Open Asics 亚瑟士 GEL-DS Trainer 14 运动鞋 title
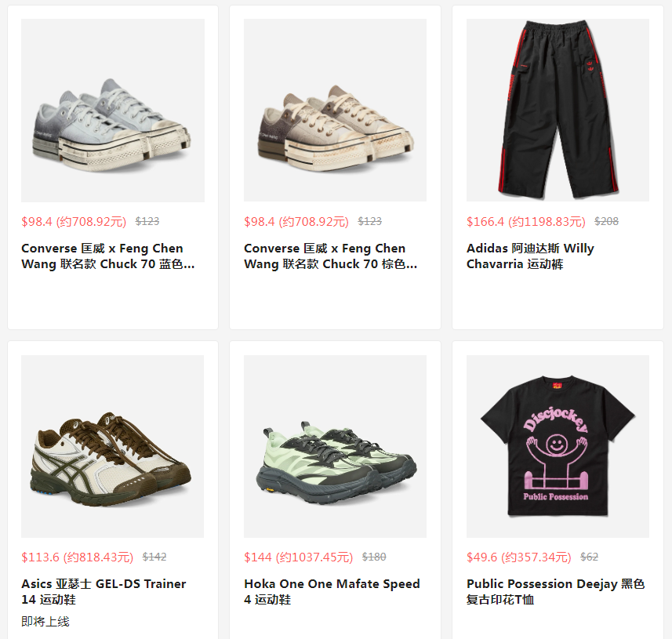 (104, 592)
